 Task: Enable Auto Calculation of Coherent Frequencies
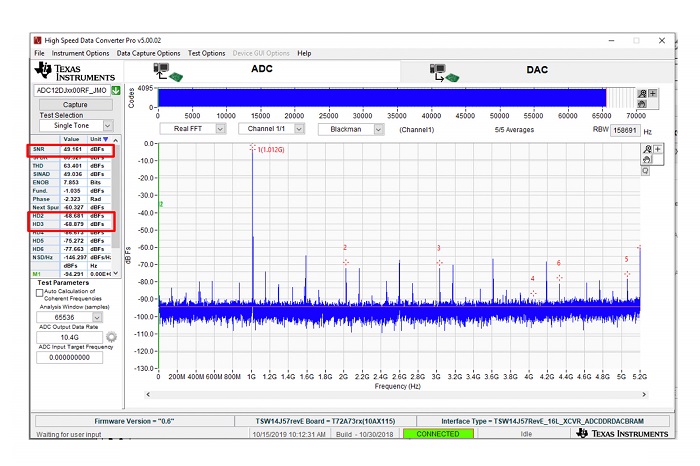tap(40, 293)
